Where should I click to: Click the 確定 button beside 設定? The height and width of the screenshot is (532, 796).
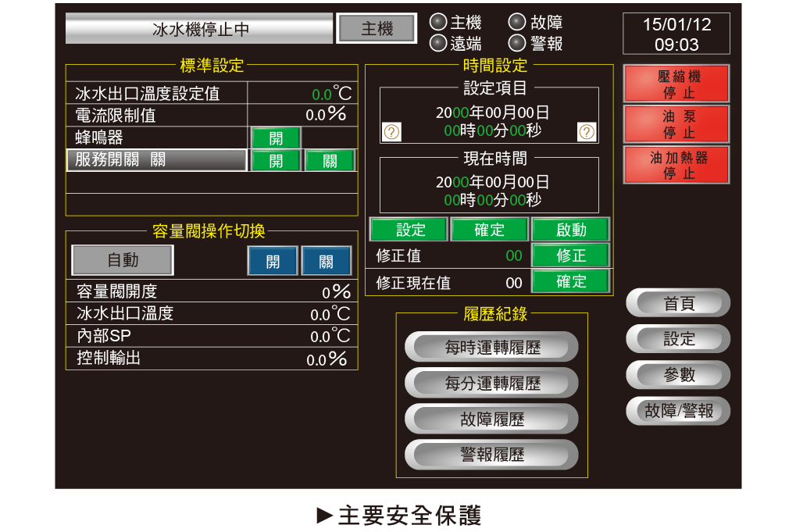coord(489,230)
